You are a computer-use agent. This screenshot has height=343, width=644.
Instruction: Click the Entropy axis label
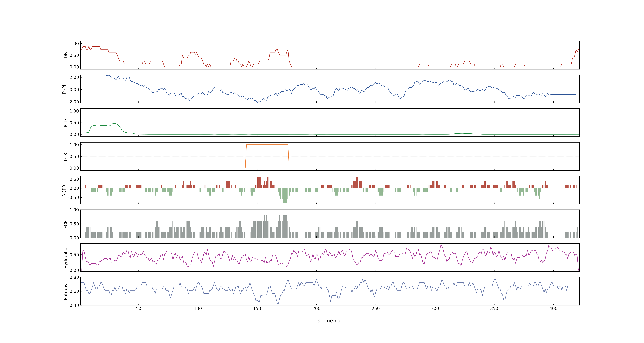(66, 292)
